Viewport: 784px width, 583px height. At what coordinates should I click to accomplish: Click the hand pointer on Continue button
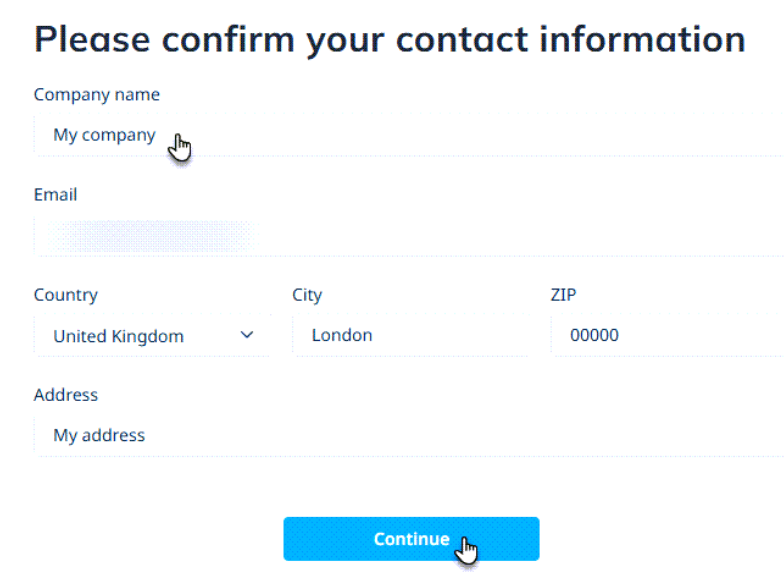[466, 550]
